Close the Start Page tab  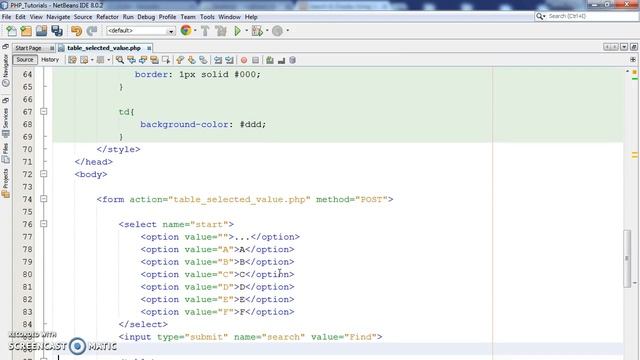point(52,48)
